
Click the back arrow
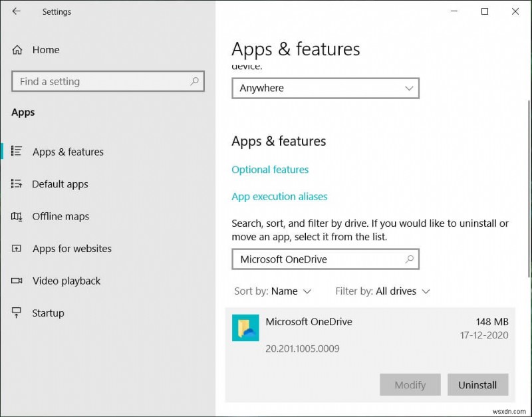15,11
